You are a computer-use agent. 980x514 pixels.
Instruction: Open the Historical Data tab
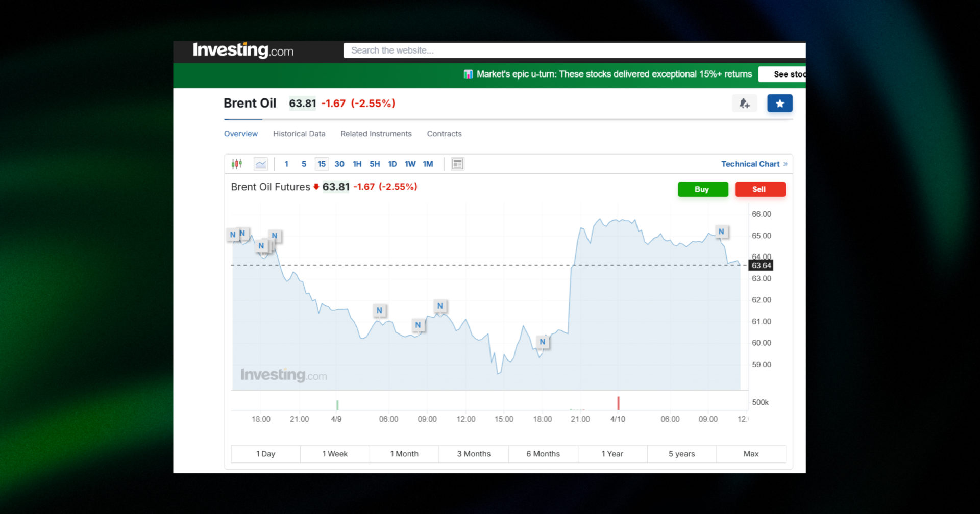pos(299,134)
